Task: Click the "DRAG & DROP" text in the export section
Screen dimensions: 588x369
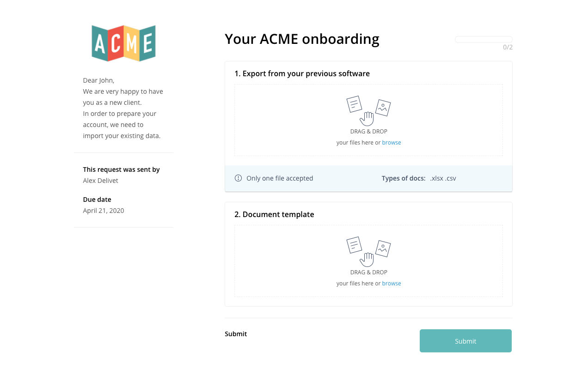Action: coord(368,132)
